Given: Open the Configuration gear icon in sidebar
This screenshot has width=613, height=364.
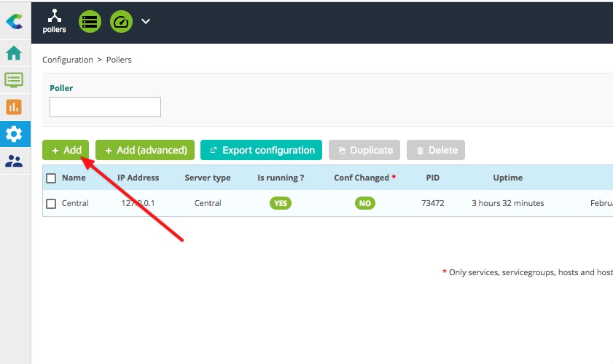Looking at the screenshot, I should [15, 134].
